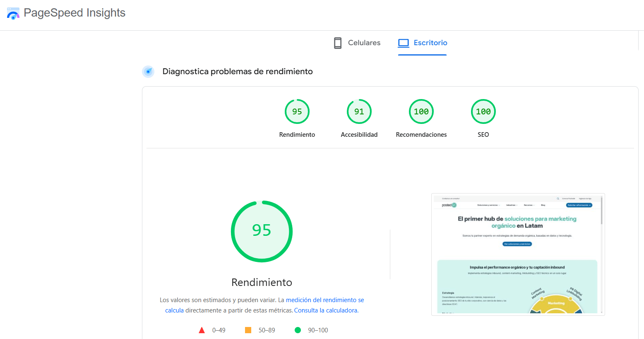Viewport: 644px width, 339px height.
Task: Click the large Rendimiento label under the gauge
Action: 262,282
